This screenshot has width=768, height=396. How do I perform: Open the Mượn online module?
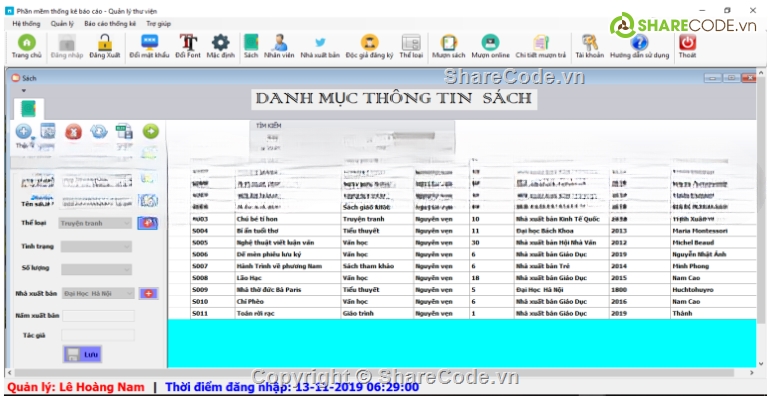pos(490,47)
